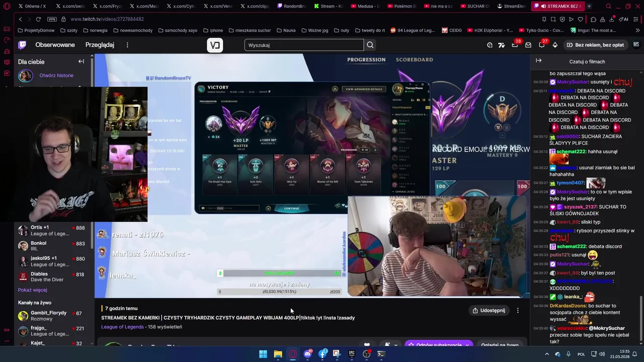644x362 pixels.
Task: Open the Easy Setup sliders icon
Action: tap(635, 19)
